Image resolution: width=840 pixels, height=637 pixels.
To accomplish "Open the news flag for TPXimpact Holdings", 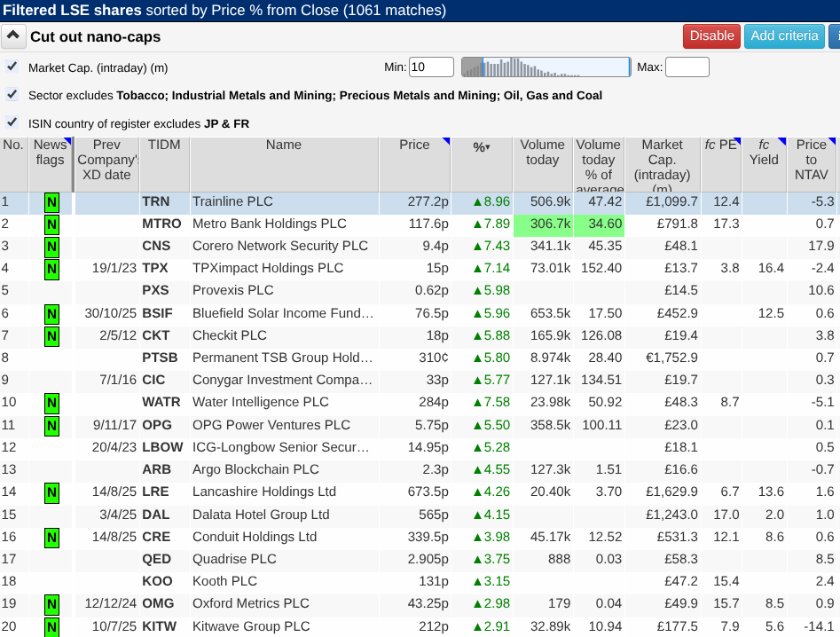I will click(51, 269).
